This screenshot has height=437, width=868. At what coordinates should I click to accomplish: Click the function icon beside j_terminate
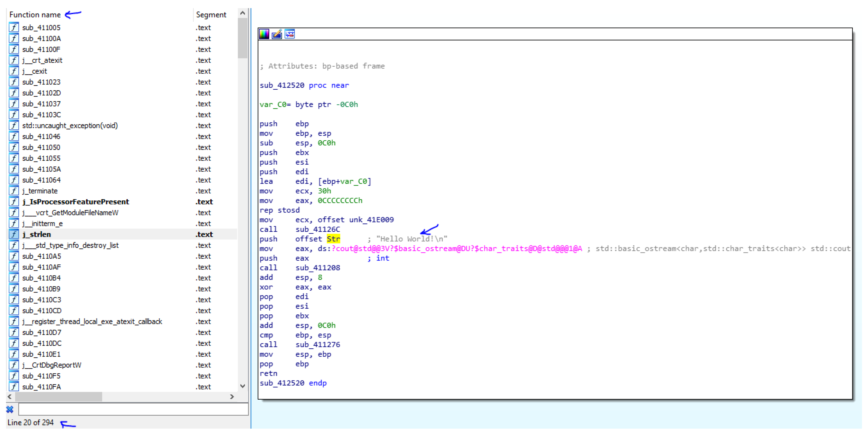click(x=14, y=191)
